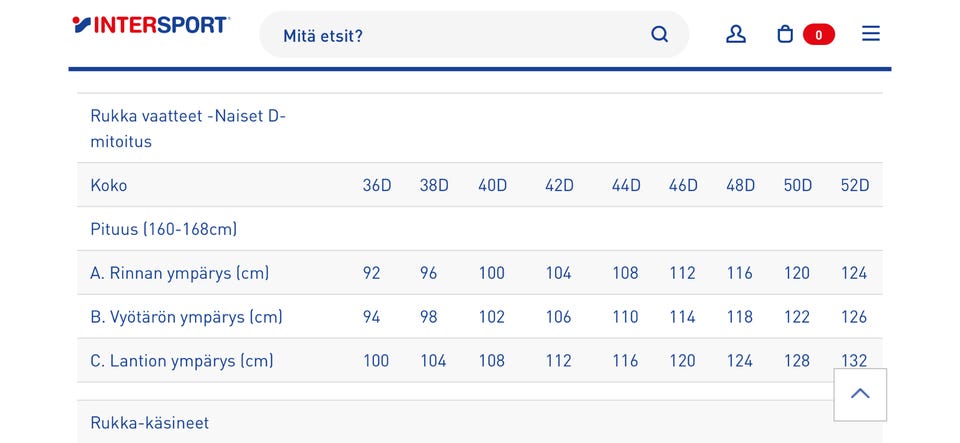
Task: Click the red cart count badge
Action: pos(818,35)
